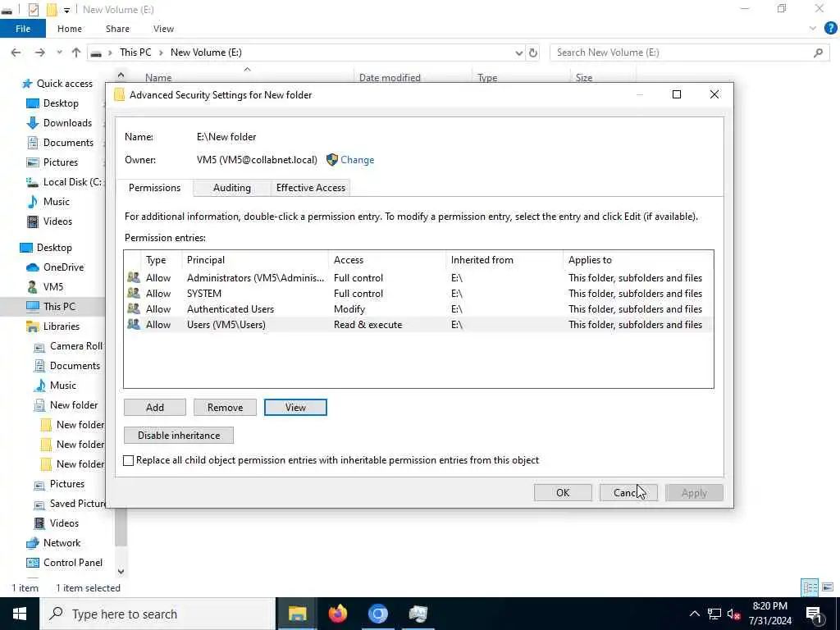
Task: Click the Downloads arrow icon in sidebar
Action: pyautogui.click(x=33, y=123)
